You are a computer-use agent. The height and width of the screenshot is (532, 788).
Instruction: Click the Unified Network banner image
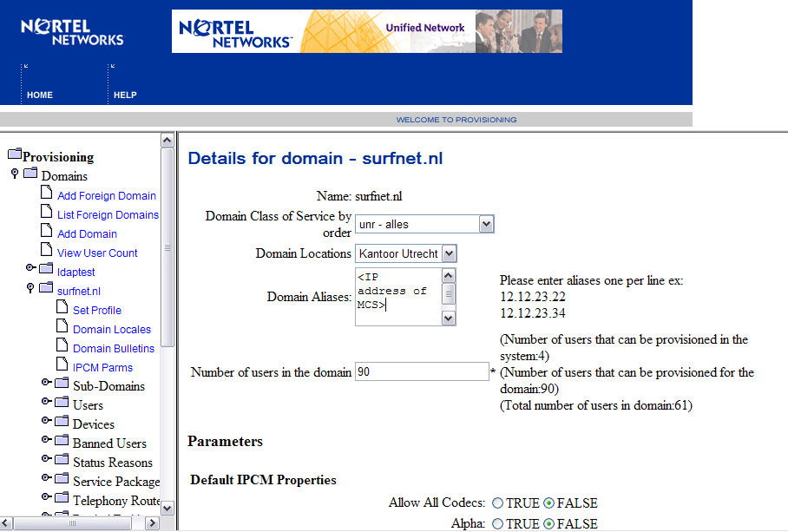coord(367,31)
